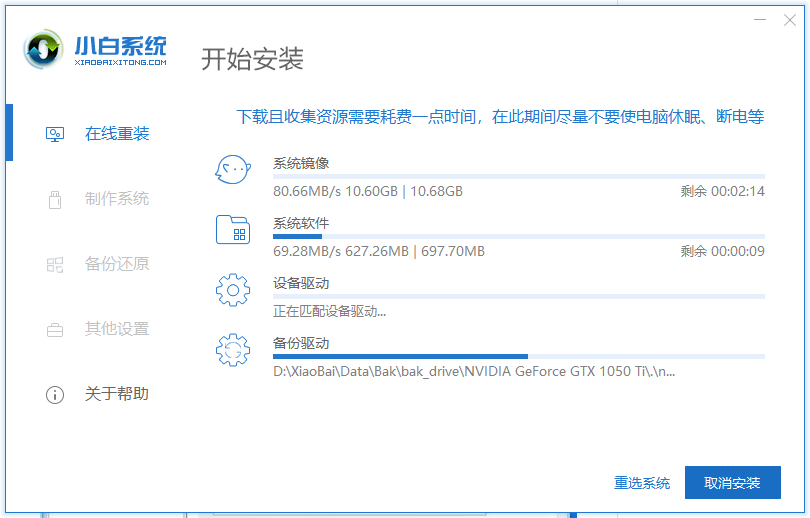810x518 pixels.
Task: Click the 备份驱动 progress bar
Action: (x=519, y=356)
